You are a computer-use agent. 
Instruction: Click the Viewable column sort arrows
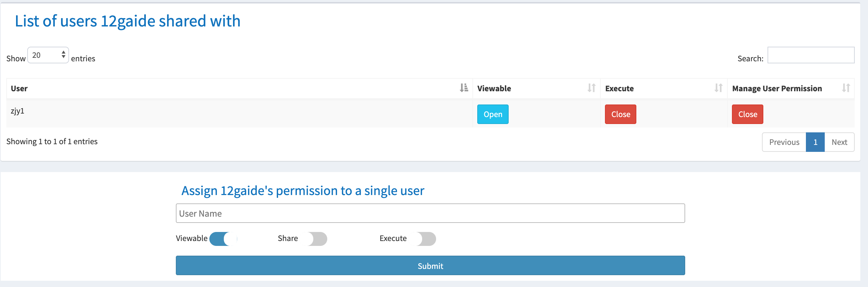[x=591, y=88]
